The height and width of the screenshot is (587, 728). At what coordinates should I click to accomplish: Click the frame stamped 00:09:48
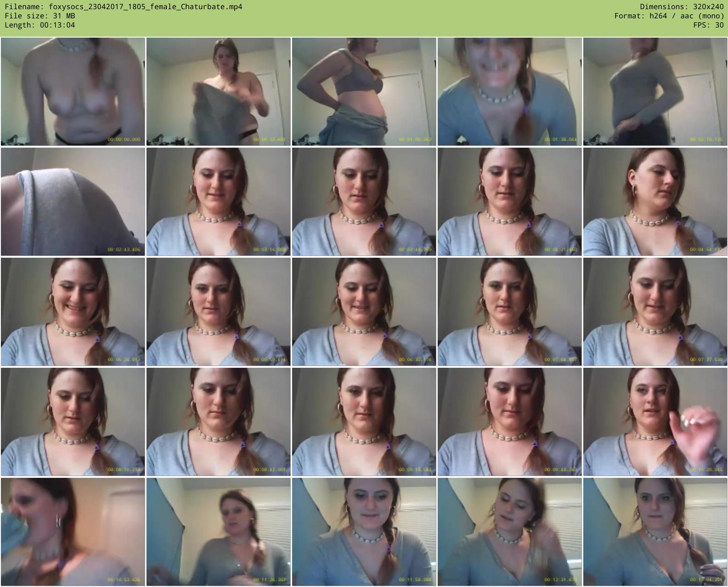pos(509,422)
